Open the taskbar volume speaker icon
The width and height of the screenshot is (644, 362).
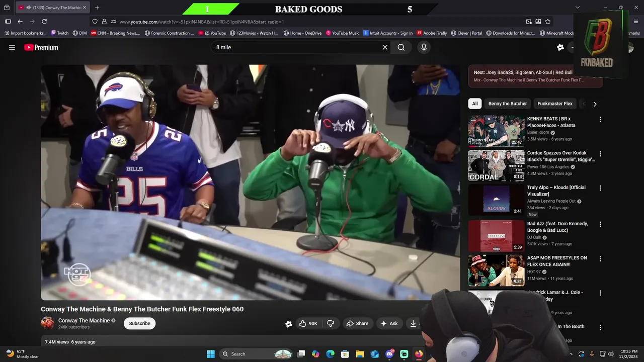(611, 354)
